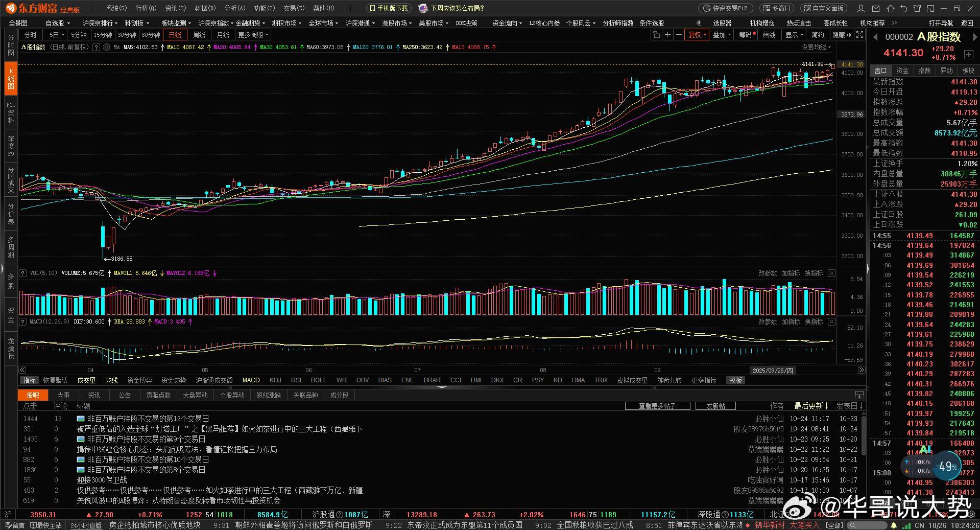Open the 5日 period dropdown
The image size is (980, 530).
(x=56, y=35)
